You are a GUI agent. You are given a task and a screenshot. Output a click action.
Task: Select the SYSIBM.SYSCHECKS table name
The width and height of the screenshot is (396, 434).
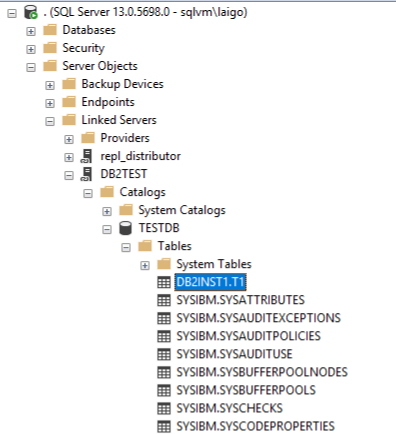tap(230, 408)
